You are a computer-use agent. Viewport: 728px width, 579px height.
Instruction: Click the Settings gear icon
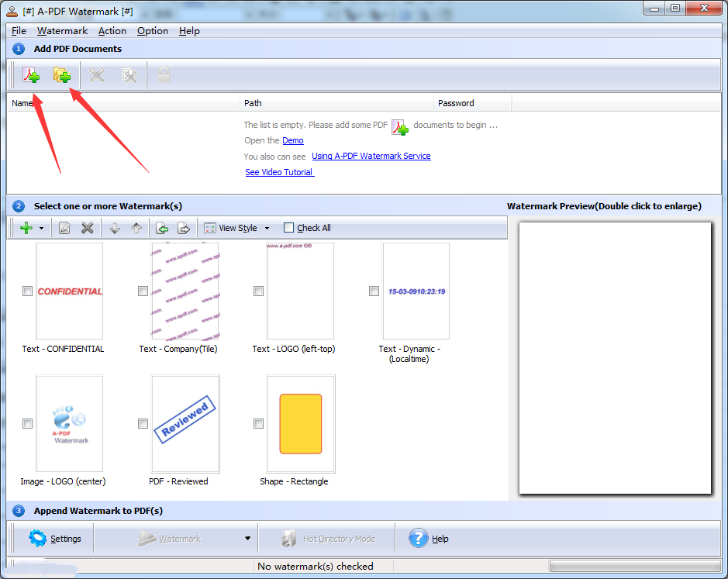pos(38,538)
